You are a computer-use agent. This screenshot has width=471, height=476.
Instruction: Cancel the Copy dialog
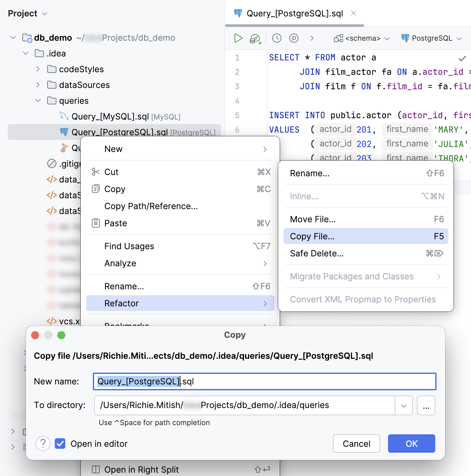pos(356,444)
